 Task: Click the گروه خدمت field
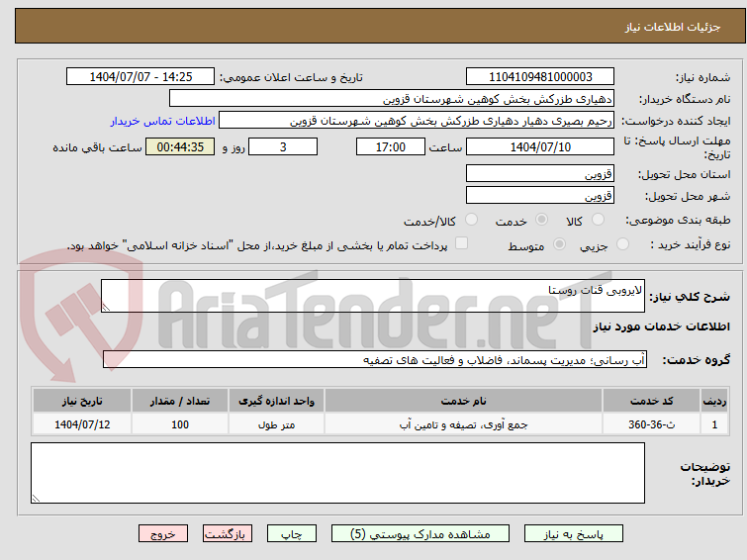(375, 359)
